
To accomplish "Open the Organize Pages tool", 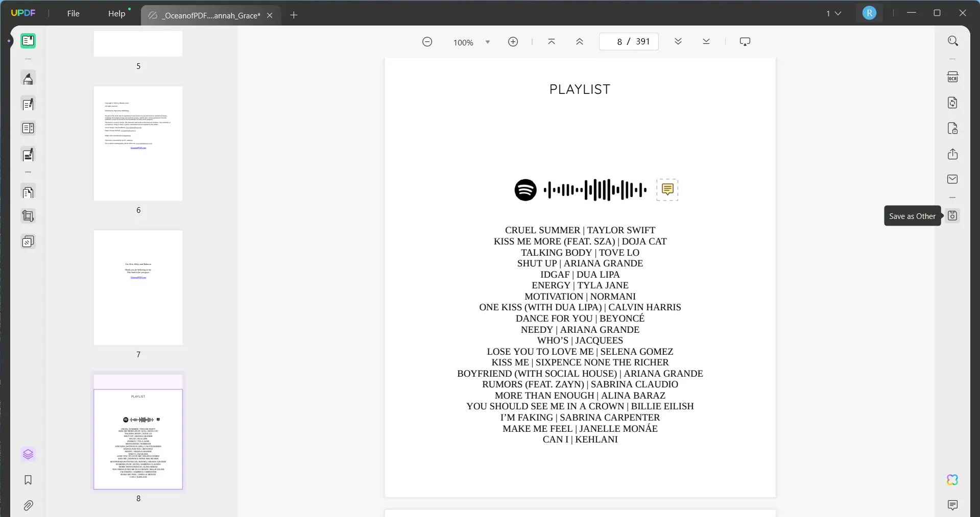I will (28, 192).
